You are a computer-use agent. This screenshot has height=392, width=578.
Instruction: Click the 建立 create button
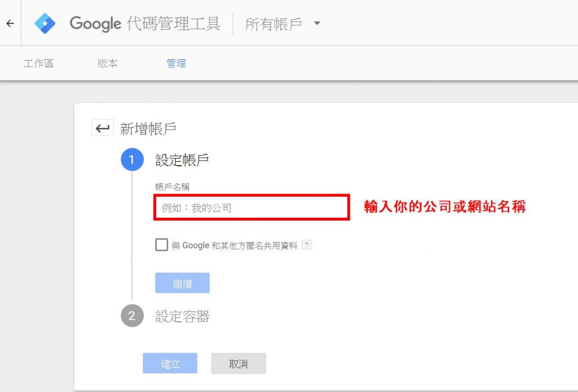(x=170, y=363)
